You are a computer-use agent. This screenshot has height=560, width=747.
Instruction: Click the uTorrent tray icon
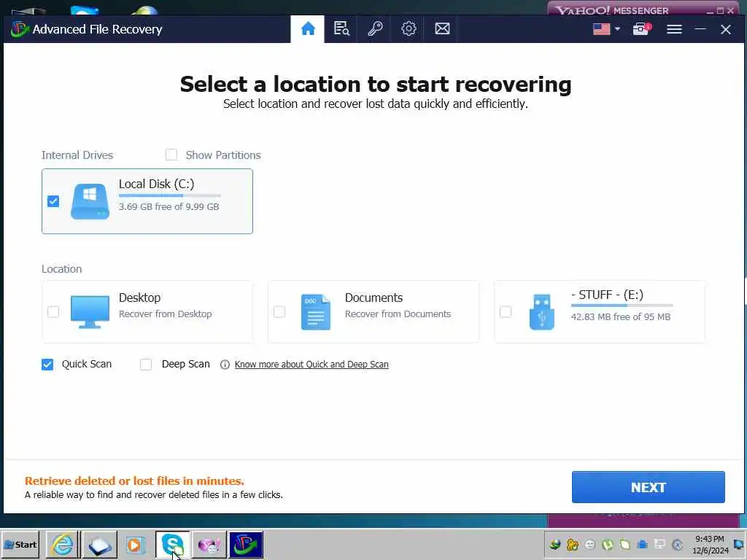coord(608,544)
